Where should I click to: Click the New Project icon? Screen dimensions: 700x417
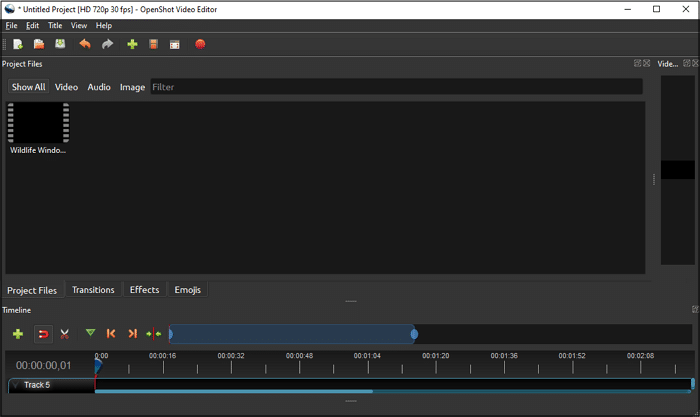(18, 44)
